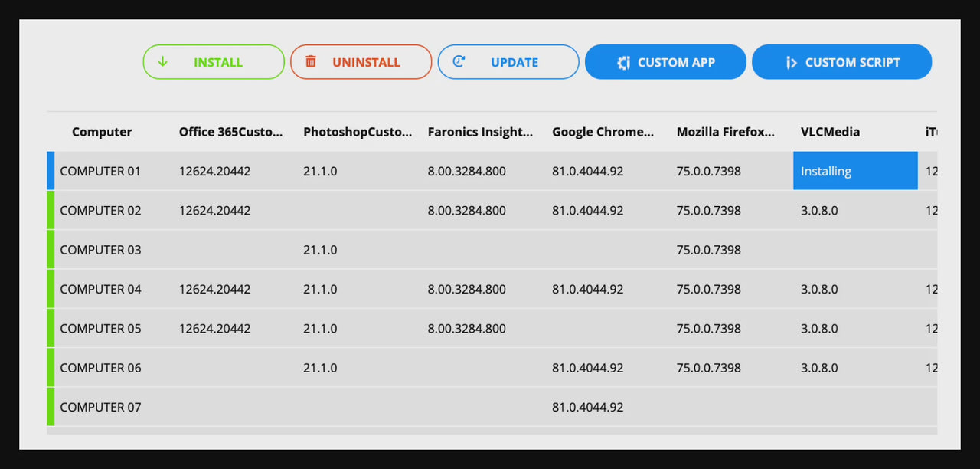Click the refresh clock icon on Update

[x=459, y=62]
